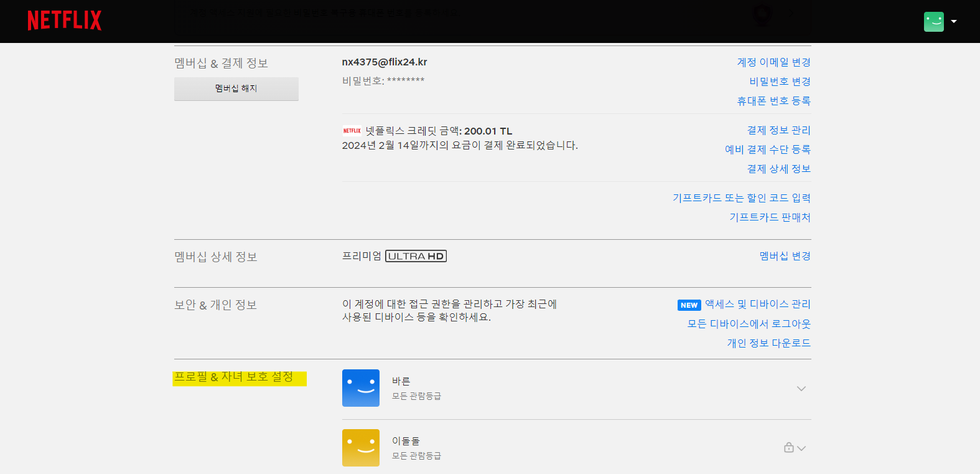Click 넷플릭스 크레딧 금액: 200.01 TL text
Viewport: 980px width, 474px height.
pos(439,131)
